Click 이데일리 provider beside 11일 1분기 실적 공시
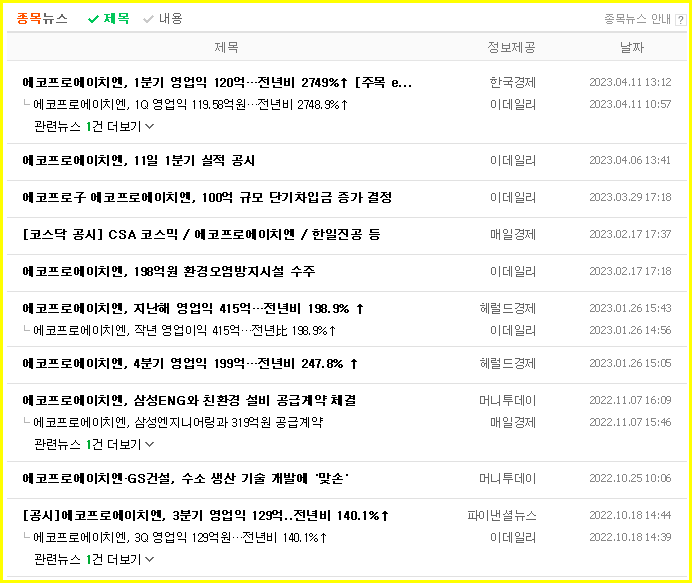Screen dimensions: 692x583 pyautogui.click(x=513, y=161)
